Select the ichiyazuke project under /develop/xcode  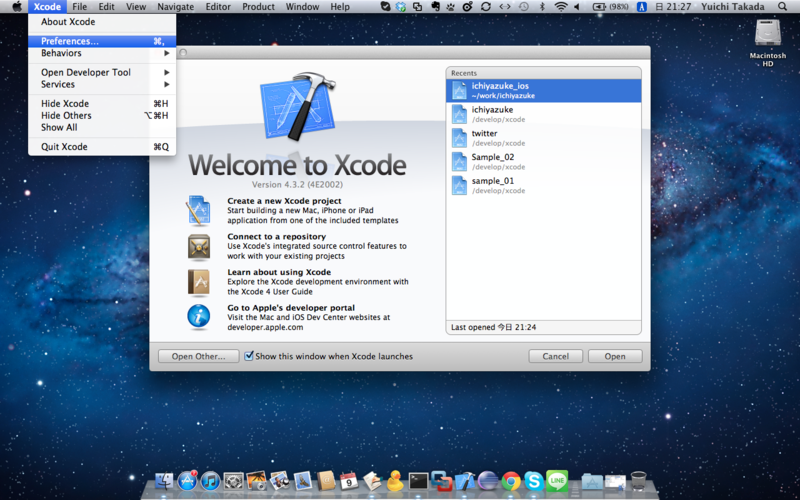pyautogui.click(x=543, y=114)
